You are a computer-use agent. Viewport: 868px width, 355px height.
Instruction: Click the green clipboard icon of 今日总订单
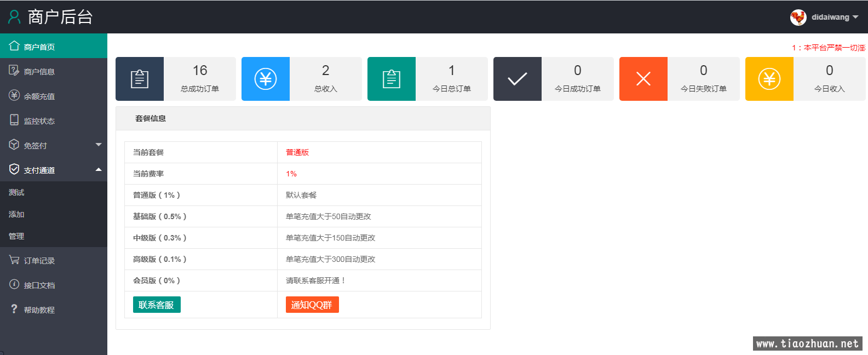tap(392, 79)
